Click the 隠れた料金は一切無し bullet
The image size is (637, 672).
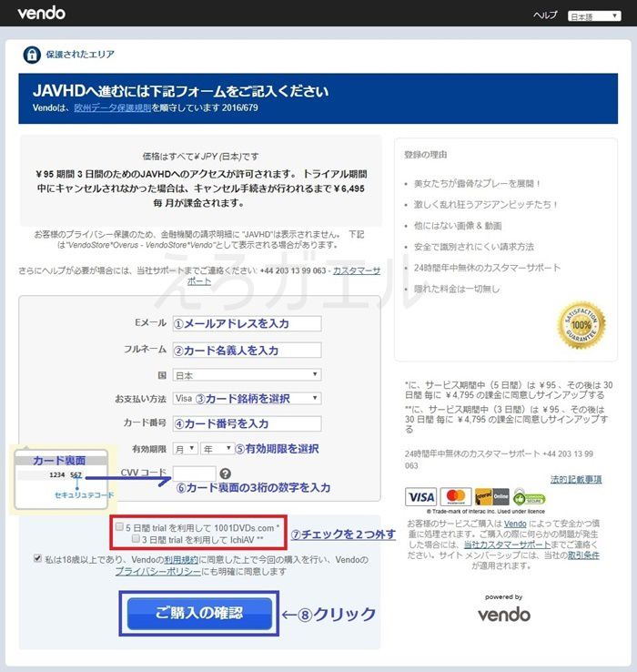pyautogui.click(x=457, y=289)
